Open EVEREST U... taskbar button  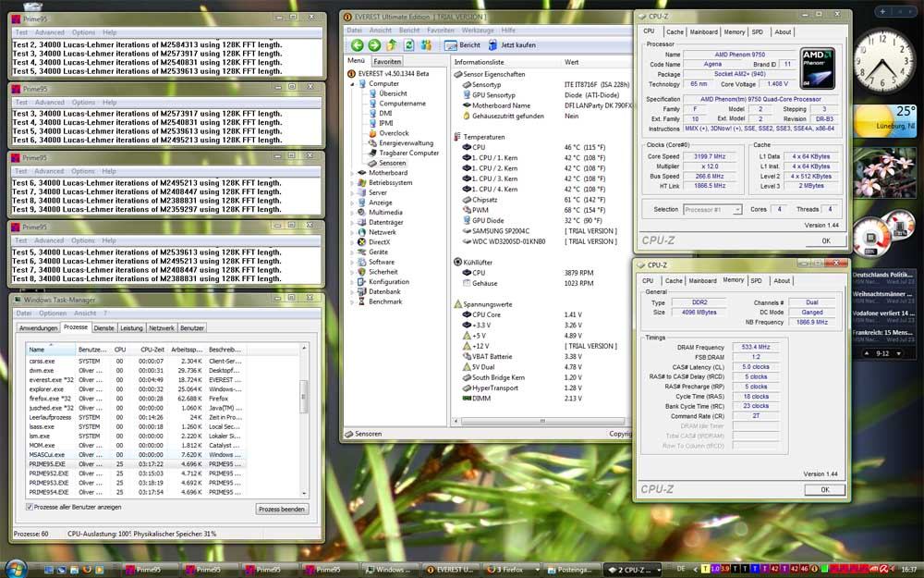point(452,570)
